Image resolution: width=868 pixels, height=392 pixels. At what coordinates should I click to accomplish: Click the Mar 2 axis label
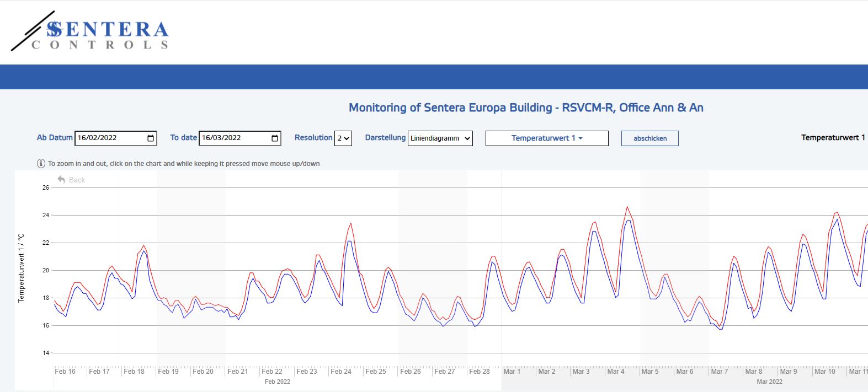(x=547, y=372)
